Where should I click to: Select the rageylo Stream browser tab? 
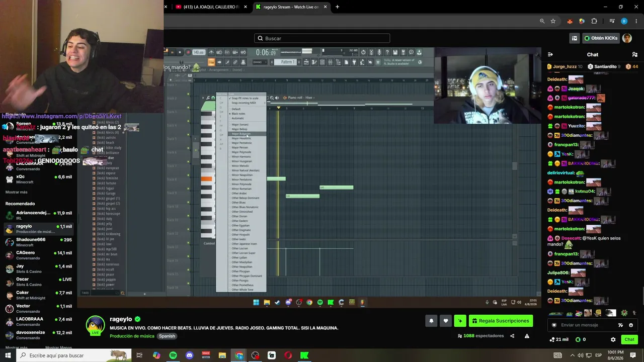coord(291,7)
